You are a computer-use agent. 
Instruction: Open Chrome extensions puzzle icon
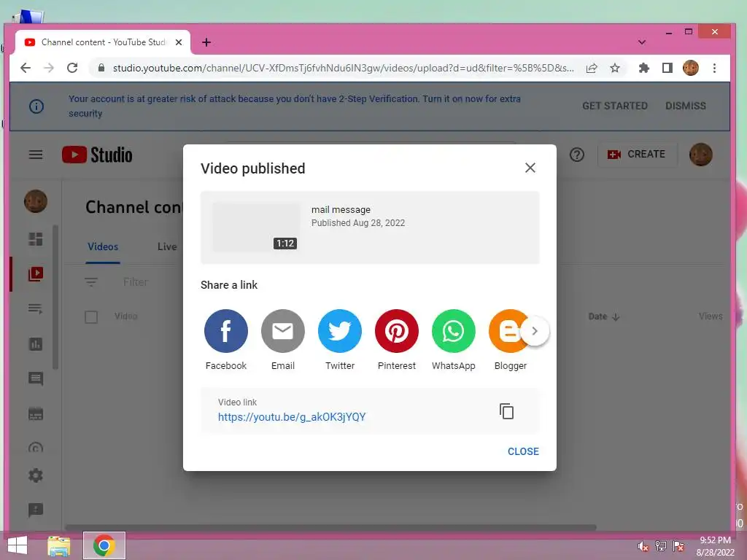(x=644, y=68)
